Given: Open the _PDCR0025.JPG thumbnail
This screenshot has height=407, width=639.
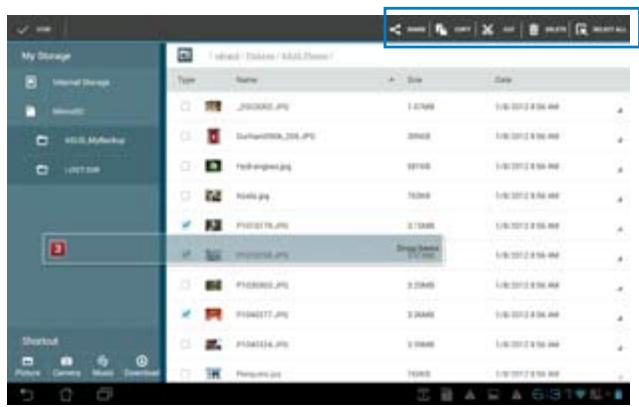Looking at the screenshot, I should click(213, 106).
